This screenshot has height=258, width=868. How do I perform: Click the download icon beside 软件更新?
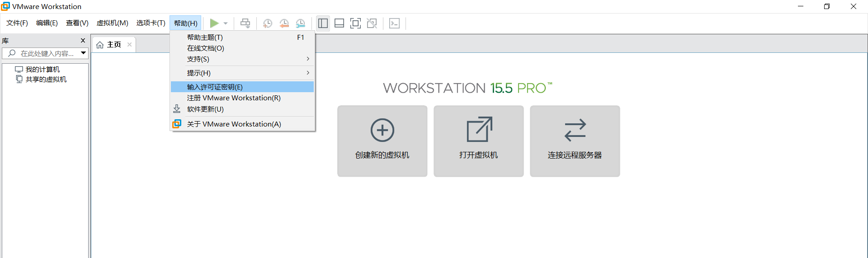177,109
